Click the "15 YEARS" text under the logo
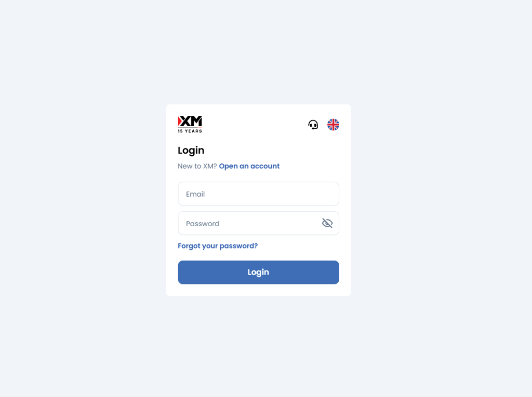Image resolution: width=532 pixels, height=397 pixels. point(190,131)
